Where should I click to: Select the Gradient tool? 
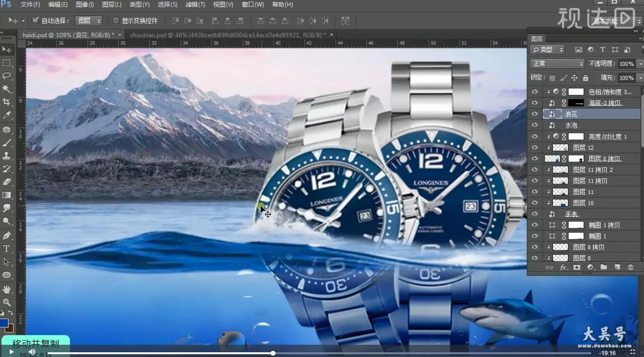click(7, 195)
